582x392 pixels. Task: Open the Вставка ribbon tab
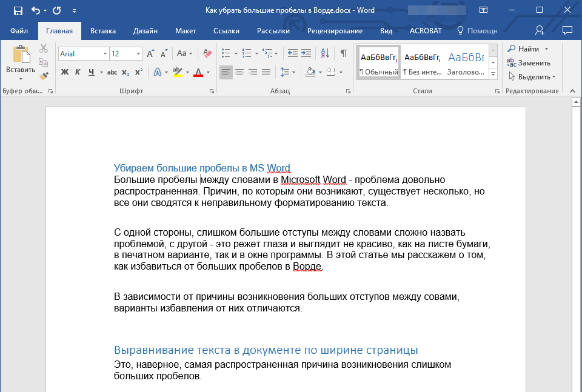tap(103, 31)
